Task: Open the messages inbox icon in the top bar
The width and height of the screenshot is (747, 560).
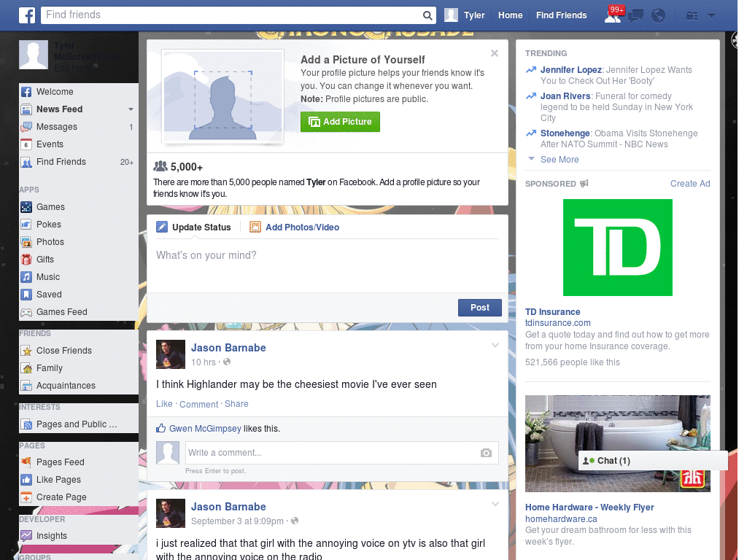Action: pyautogui.click(x=635, y=16)
